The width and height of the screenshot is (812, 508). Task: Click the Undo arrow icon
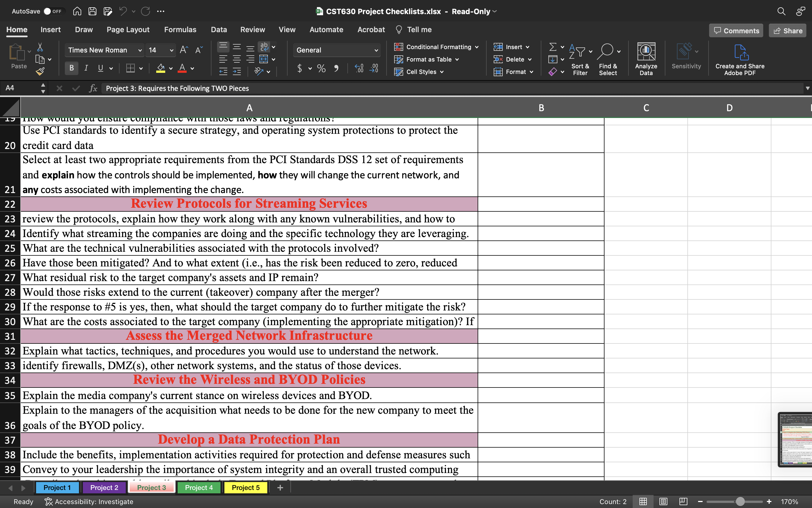coord(123,11)
